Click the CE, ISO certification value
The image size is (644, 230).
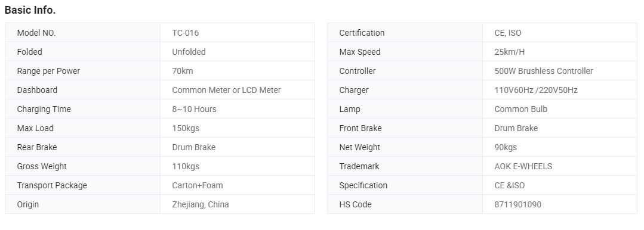click(x=508, y=33)
